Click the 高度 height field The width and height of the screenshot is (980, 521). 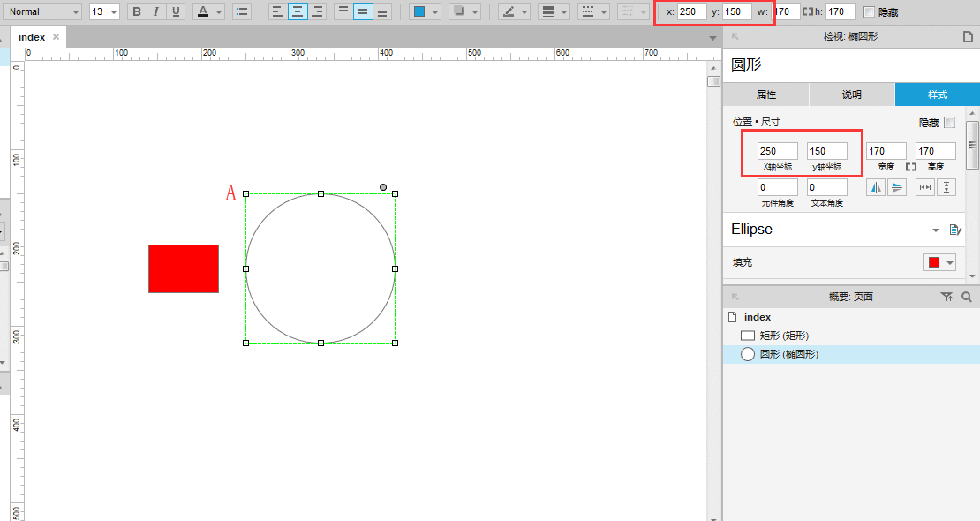coord(936,151)
